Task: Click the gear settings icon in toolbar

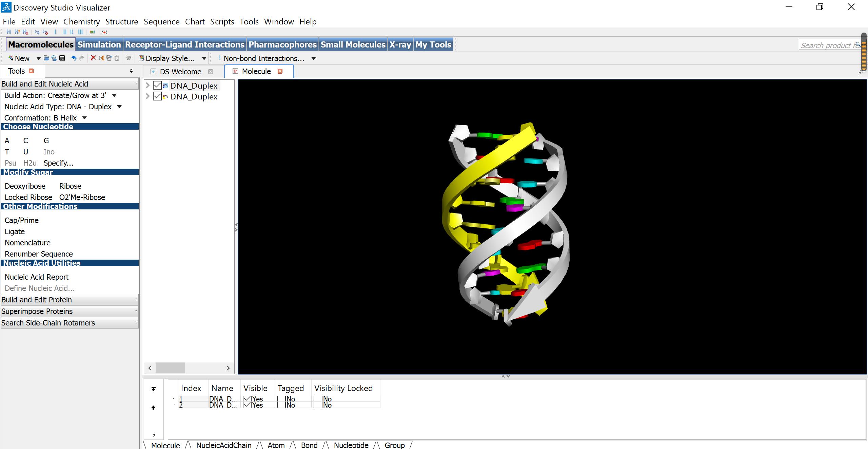Action: click(129, 58)
